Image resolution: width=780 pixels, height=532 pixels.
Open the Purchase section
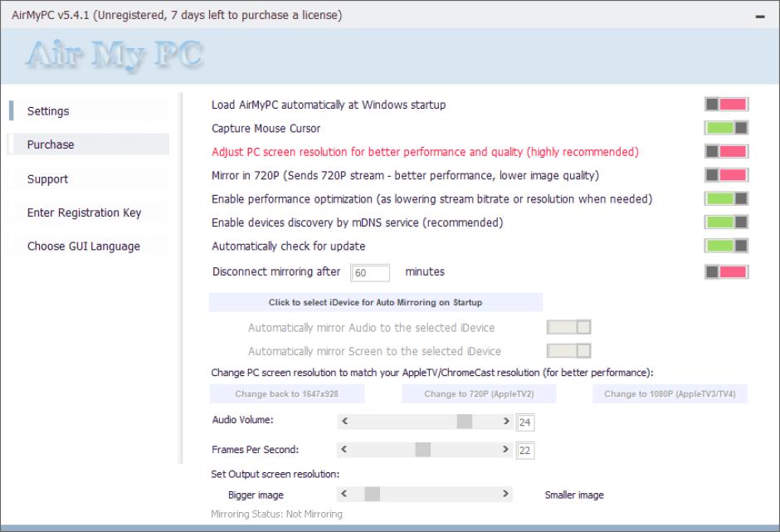pyautogui.click(x=88, y=144)
